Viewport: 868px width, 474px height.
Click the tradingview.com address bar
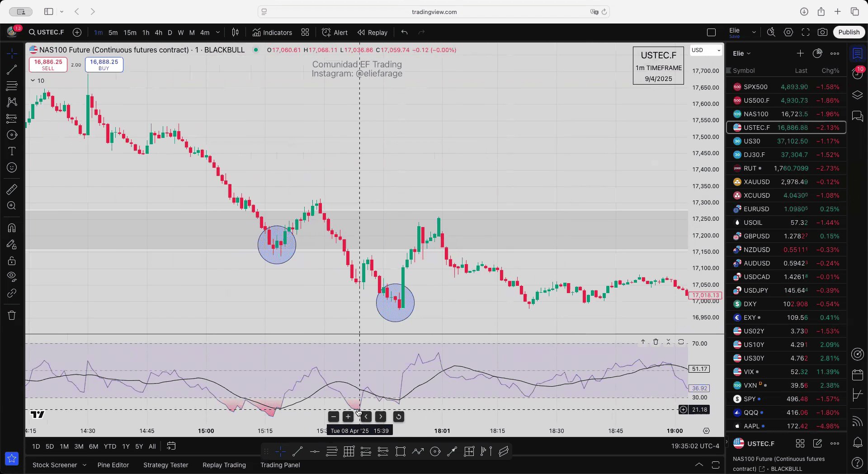click(434, 12)
